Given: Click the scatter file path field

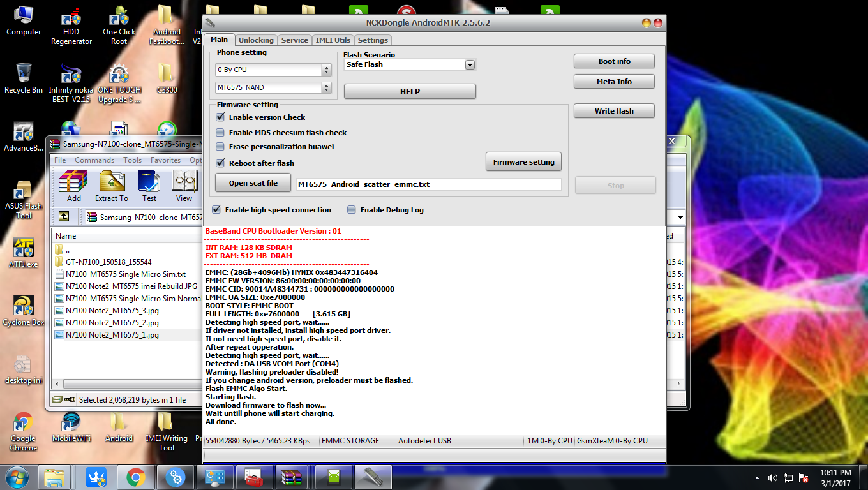Looking at the screenshot, I should (428, 184).
